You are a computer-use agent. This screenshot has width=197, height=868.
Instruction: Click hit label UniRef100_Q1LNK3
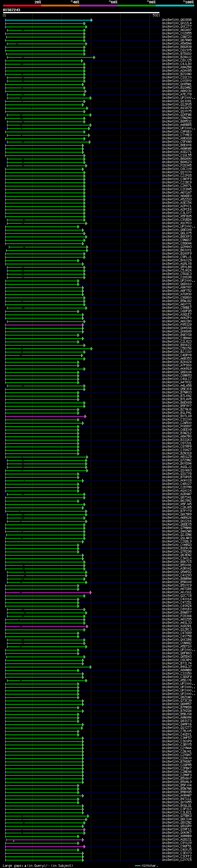coord(177,538)
